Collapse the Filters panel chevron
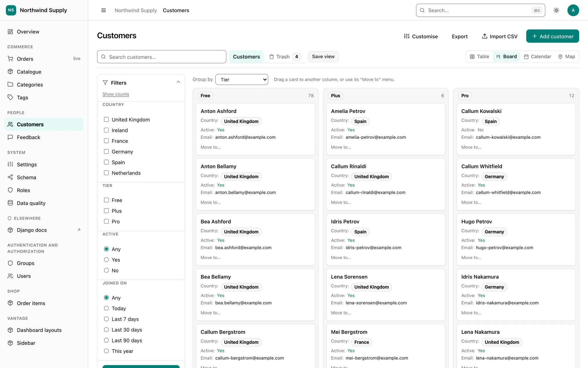The image size is (588, 368). click(178, 82)
